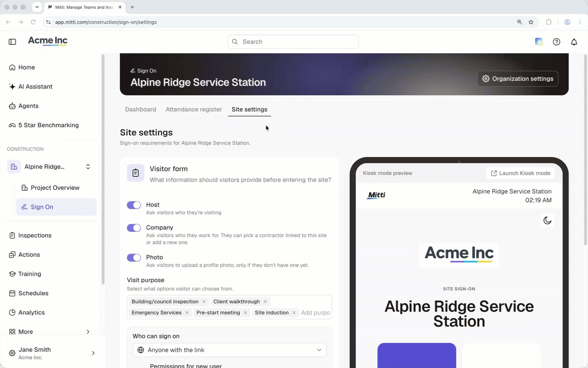Close the Mitti browser tab
The image size is (588, 368).
point(120,7)
